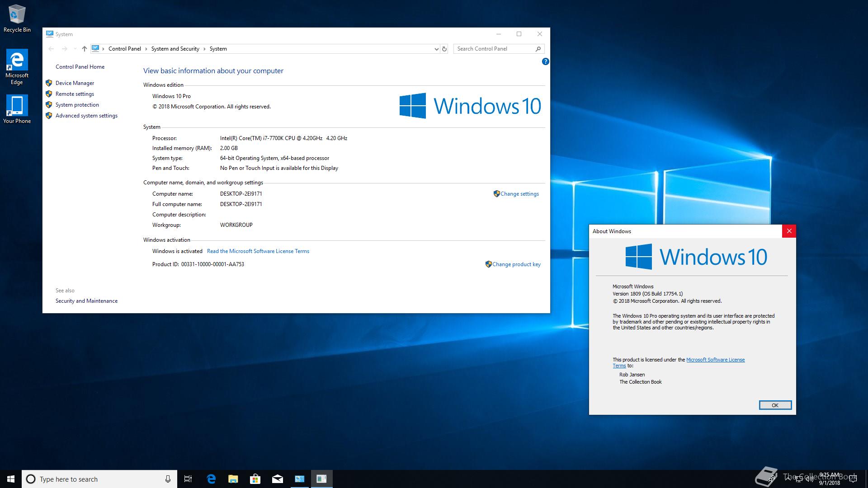Click the Remote settings link
Viewport: 868px width, 488px height.
coord(75,94)
